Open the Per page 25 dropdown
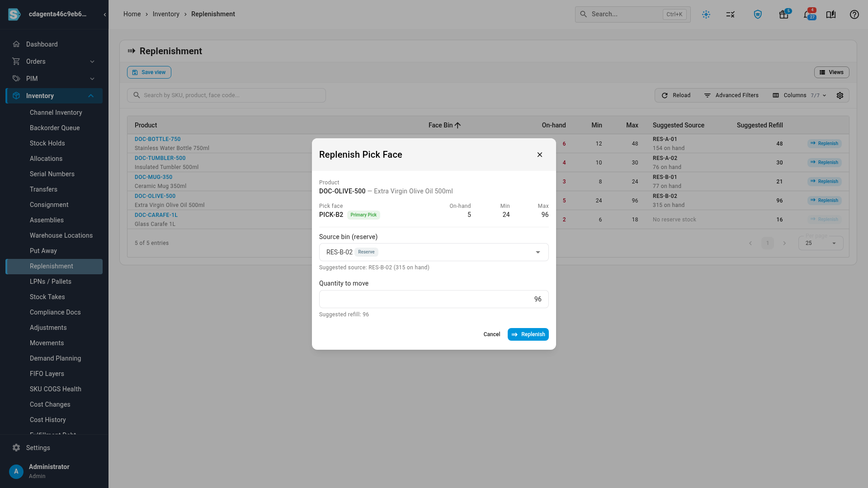Screen dimensions: 868x488 pos(821,243)
